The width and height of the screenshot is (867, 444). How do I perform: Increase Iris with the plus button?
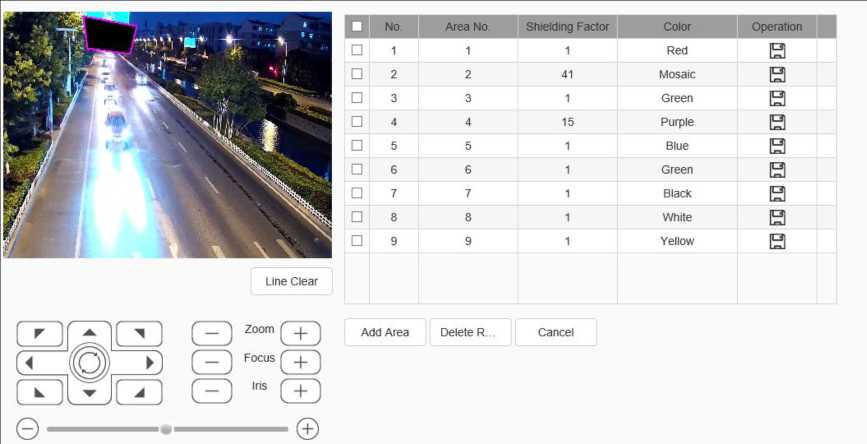point(300,391)
